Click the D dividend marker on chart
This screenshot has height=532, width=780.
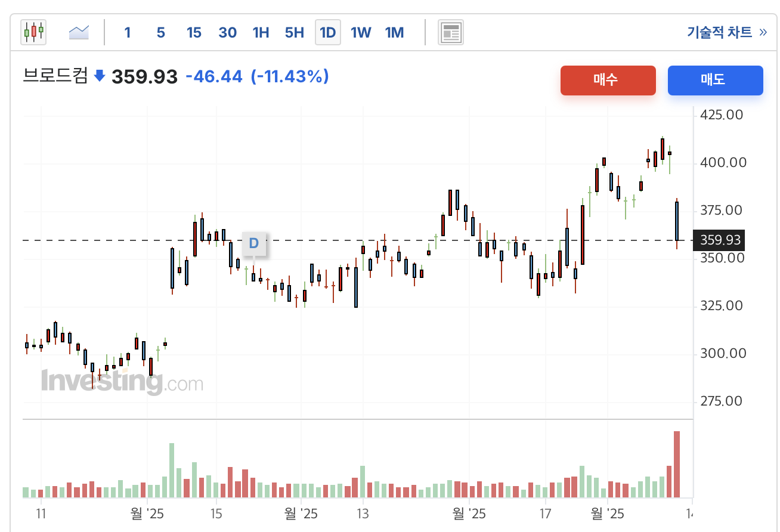(254, 243)
